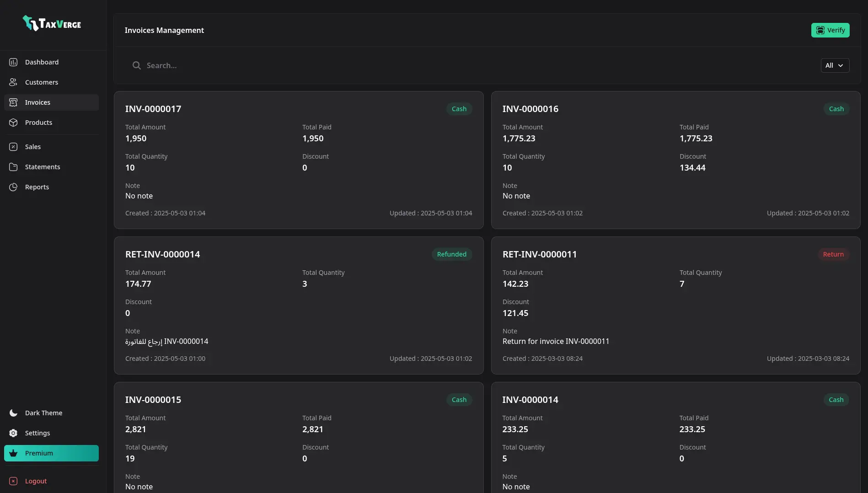Click the scan icon inside the Verify button
The image size is (868, 493).
pos(820,30)
